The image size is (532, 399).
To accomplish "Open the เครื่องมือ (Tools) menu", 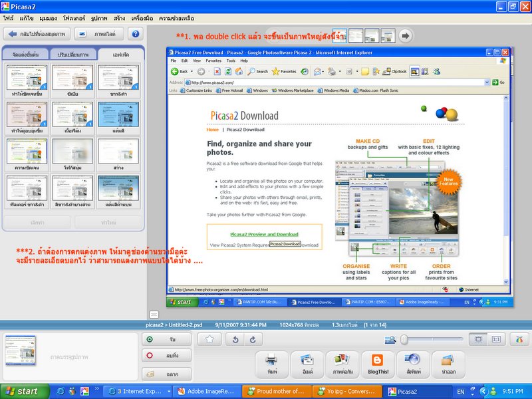I will tap(142, 19).
